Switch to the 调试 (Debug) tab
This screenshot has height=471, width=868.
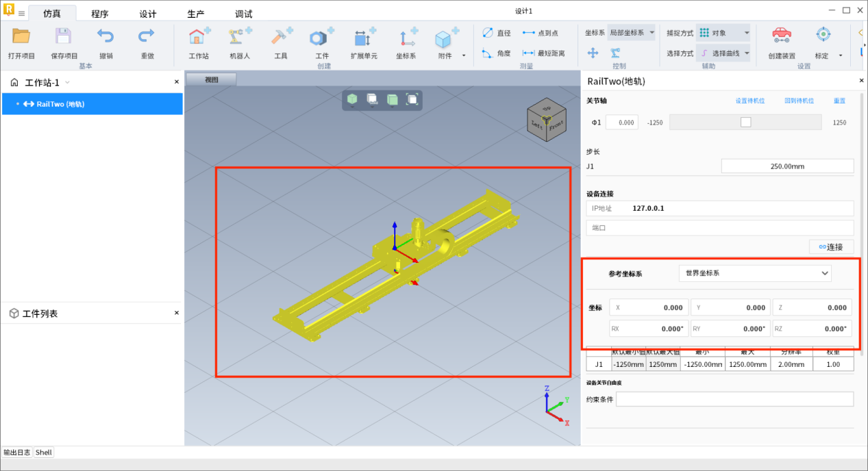[243, 14]
